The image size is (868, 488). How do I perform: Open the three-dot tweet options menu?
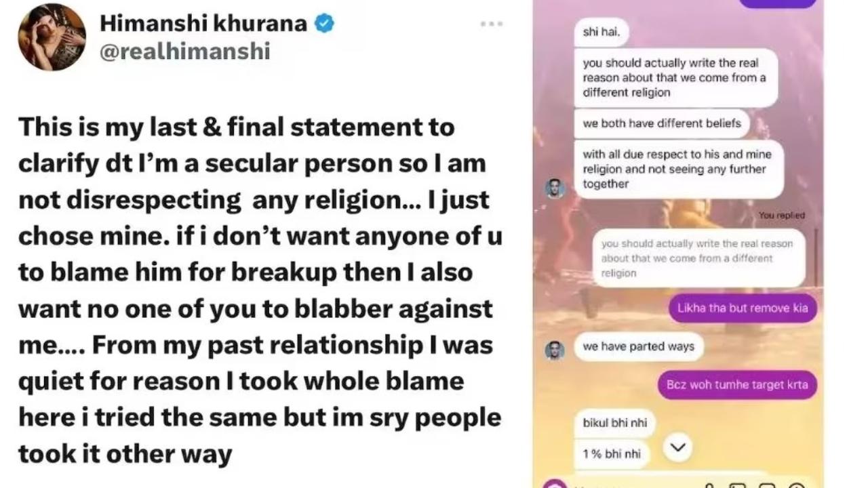click(x=492, y=24)
